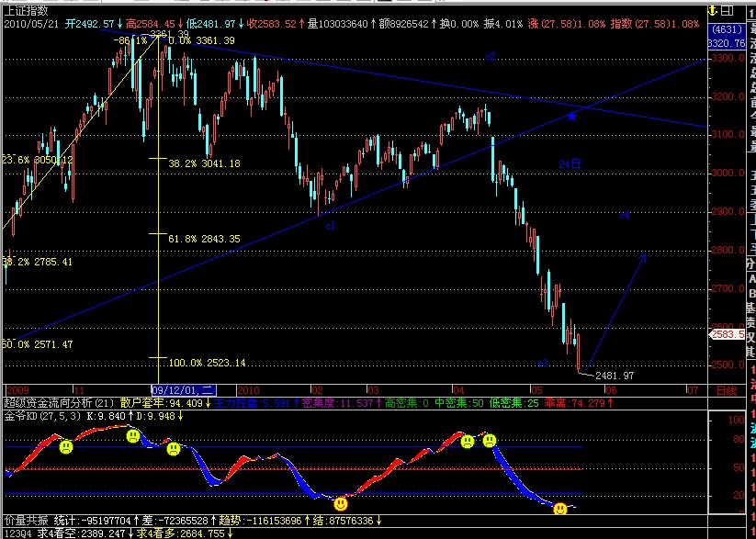Click the window layout icon beside the anchor
The height and width of the screenshot is (539, 756).
tap(727, 11)
